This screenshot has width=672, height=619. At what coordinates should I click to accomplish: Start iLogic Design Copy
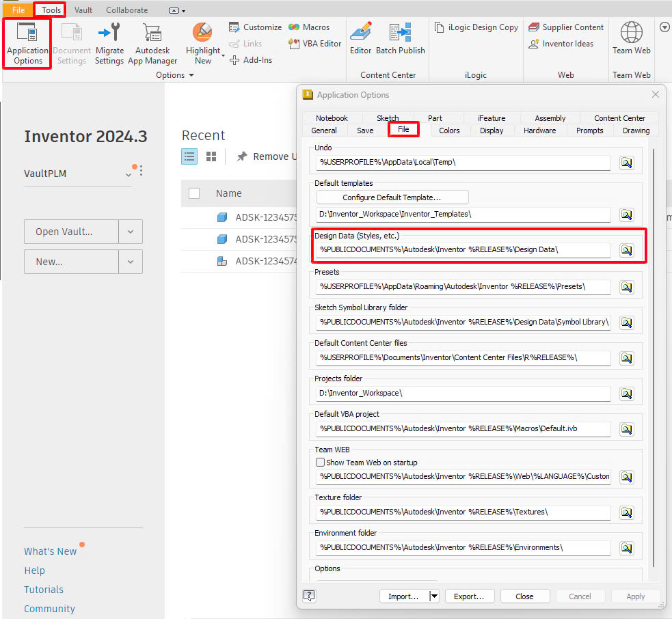tap(476, 27)
